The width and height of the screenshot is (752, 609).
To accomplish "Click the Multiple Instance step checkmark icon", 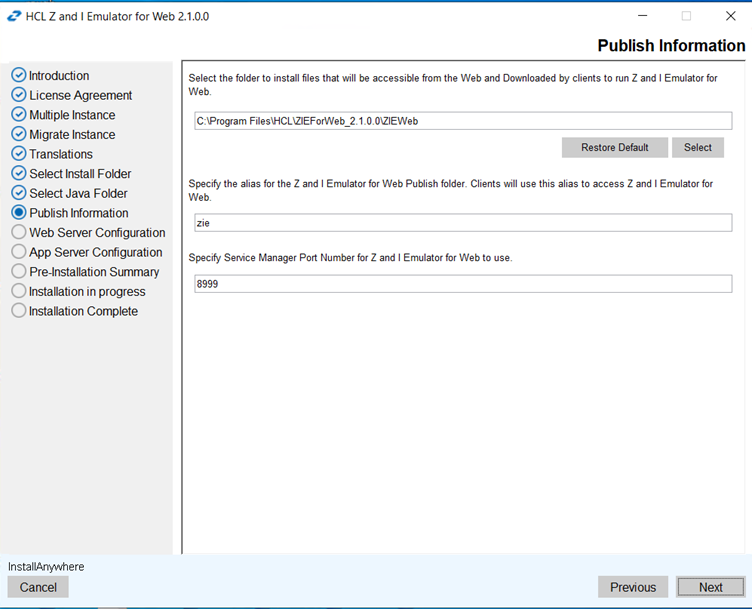I will coord(19,115).
